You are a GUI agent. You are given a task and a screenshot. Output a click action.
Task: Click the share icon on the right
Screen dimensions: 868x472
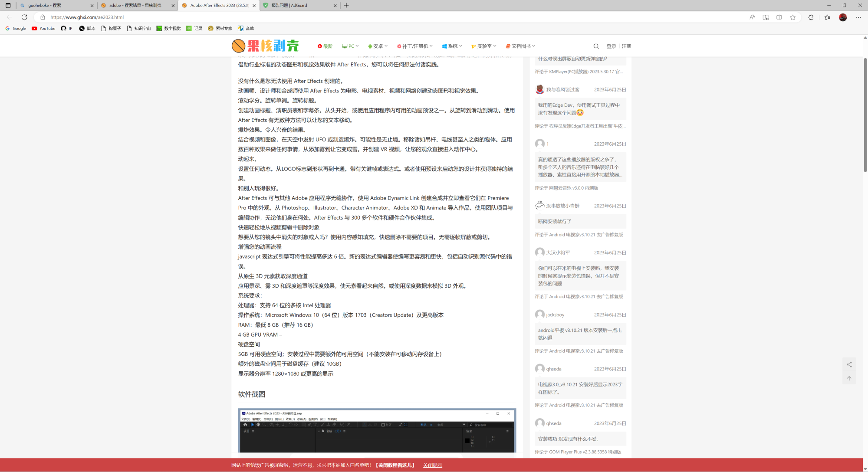click(x=849, y=364)
